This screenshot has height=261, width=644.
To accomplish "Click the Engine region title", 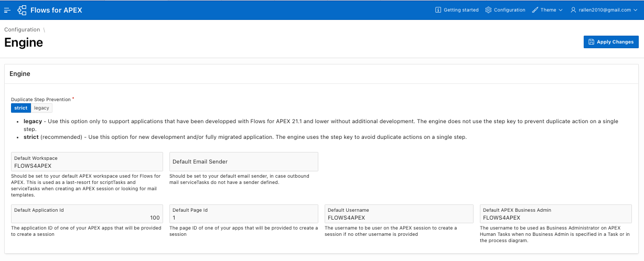I will tap(20, 74).
